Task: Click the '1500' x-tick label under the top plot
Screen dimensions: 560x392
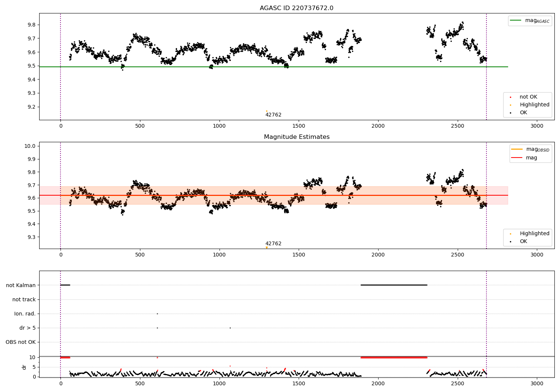Action: (x=299, y=126)
